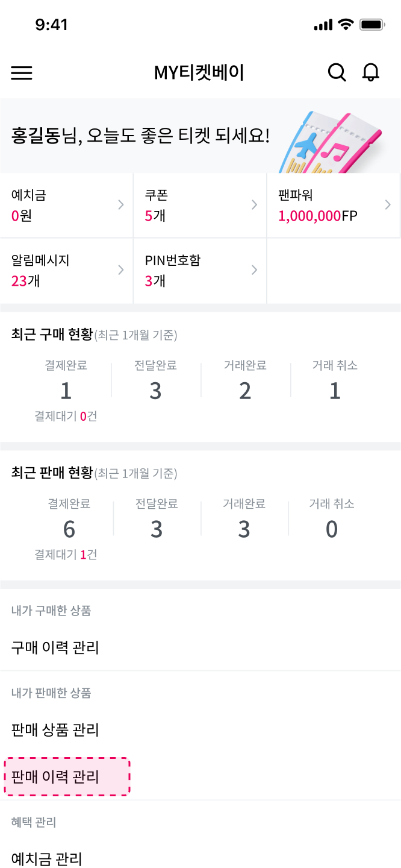Viewport: 401px width, 868px height.
Task: View sales 결제완료 count of 6
Action: [x=69, y=529]
